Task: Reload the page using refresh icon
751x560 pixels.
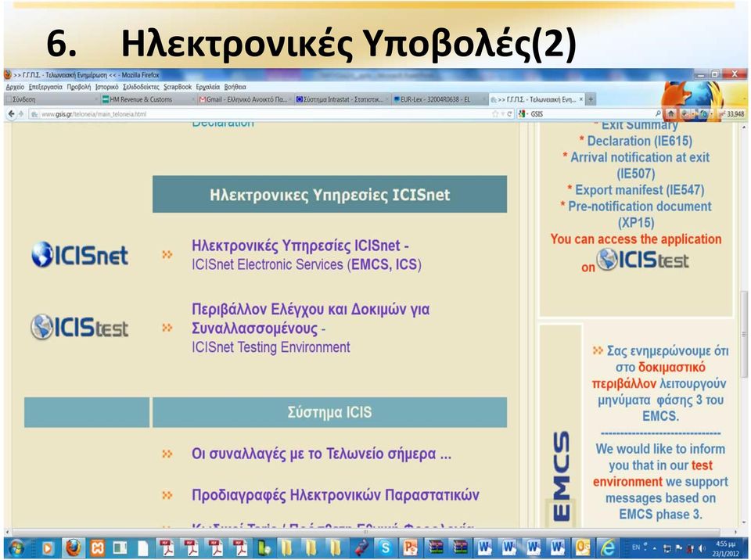Action: pos(509,114)
